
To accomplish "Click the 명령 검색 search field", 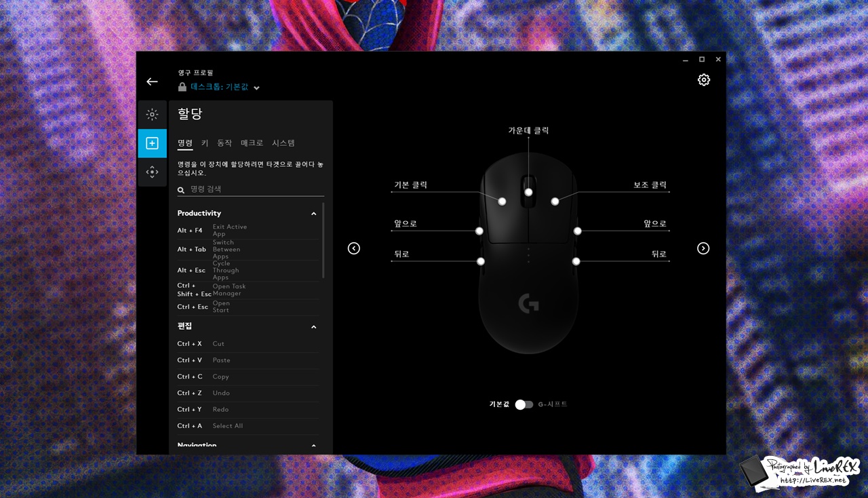I will [251, 190].
